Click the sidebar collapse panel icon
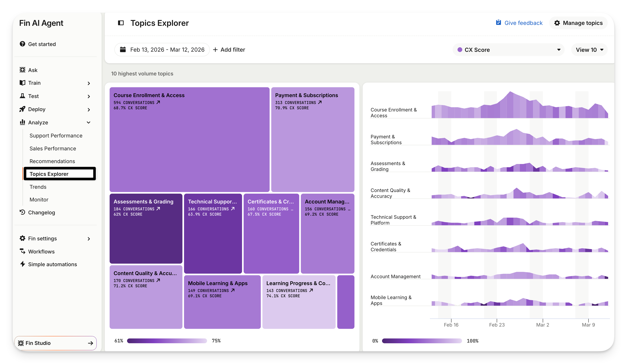 click(121, 23)
